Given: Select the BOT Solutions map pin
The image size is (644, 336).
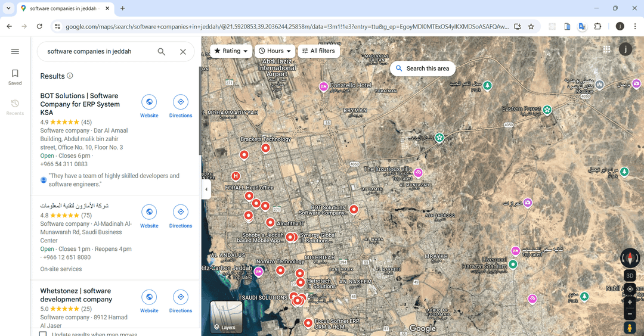Looking at the screenshot, I should (354, 209).
